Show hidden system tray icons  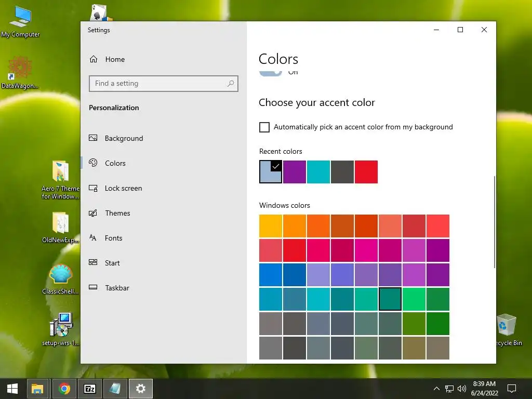[x=436, y=389]
